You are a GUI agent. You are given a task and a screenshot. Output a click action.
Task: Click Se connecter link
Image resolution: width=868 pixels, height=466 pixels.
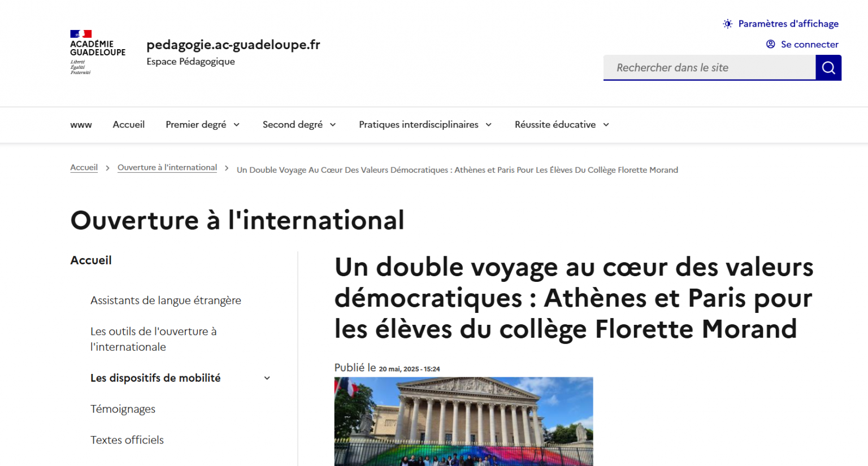[x=809, y=44]
